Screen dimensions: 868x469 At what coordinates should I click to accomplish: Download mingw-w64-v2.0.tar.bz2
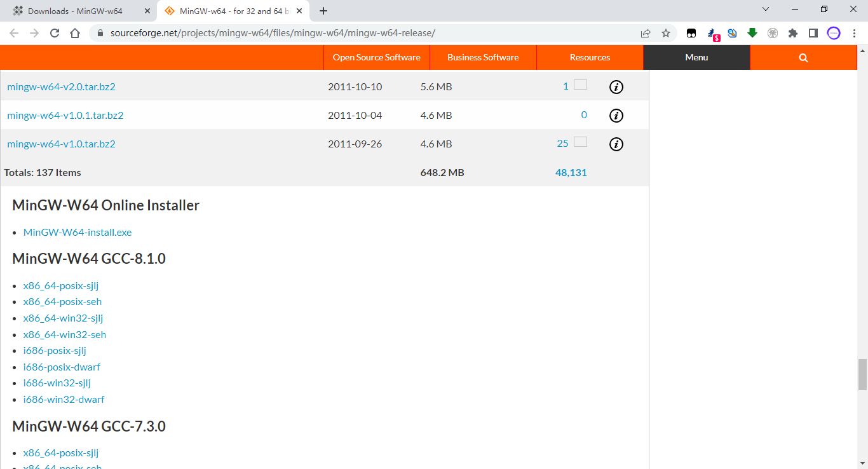(61, 86)
